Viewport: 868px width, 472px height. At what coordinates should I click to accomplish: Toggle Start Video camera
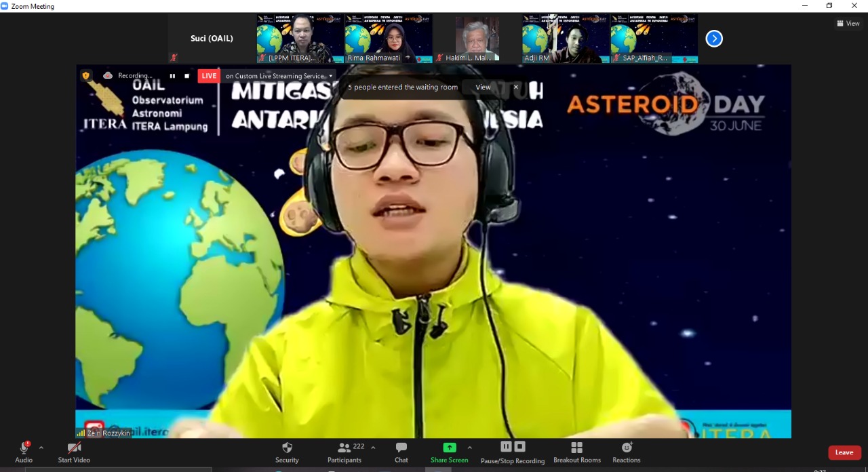click(74, 452)
